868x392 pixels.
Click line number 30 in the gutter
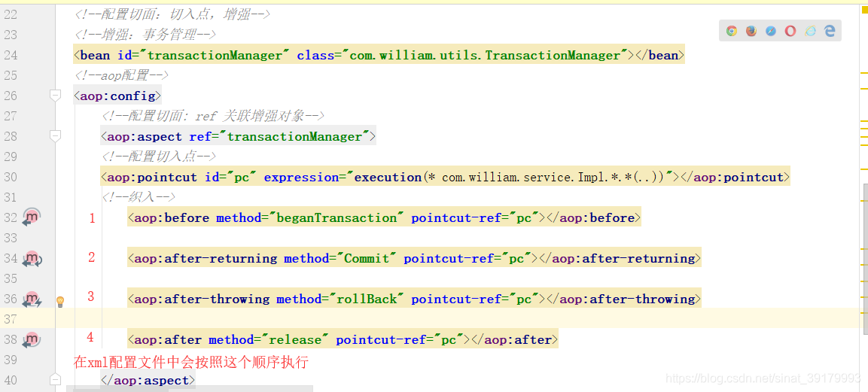tap(11, 177)
